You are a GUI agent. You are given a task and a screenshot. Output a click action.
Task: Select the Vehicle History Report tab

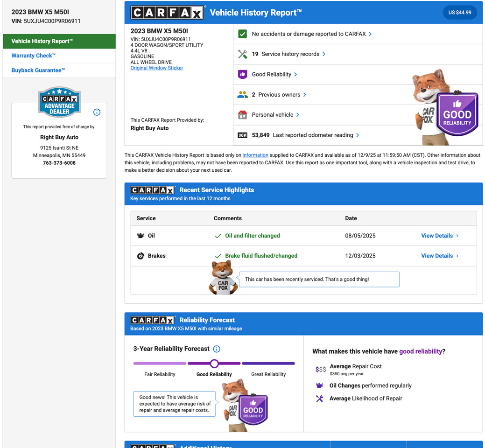tap(59, 41)
